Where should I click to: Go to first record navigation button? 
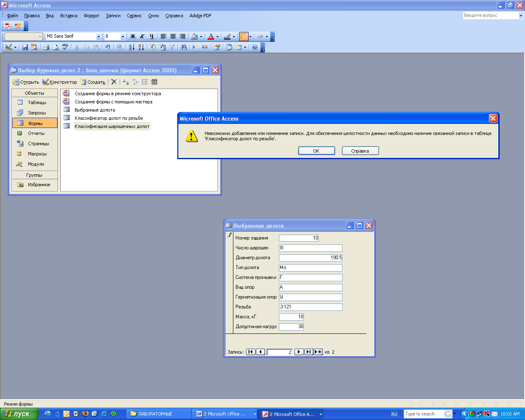coord(251,352)
